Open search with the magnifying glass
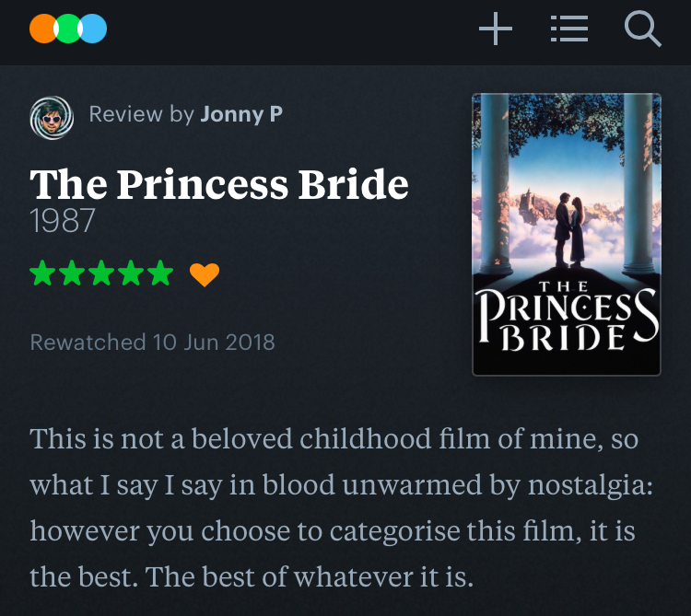This screenshot has height=616, width=691. pos(642,30)
